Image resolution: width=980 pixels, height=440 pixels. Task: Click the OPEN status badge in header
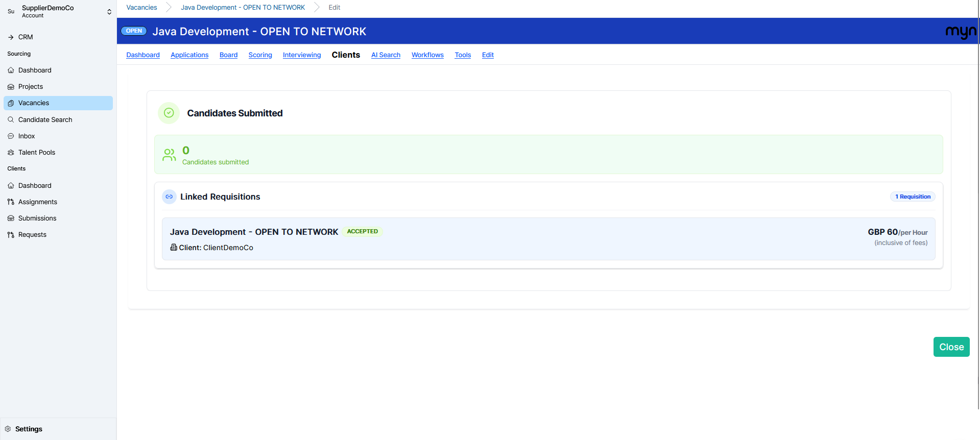click(x=134, y=31)
